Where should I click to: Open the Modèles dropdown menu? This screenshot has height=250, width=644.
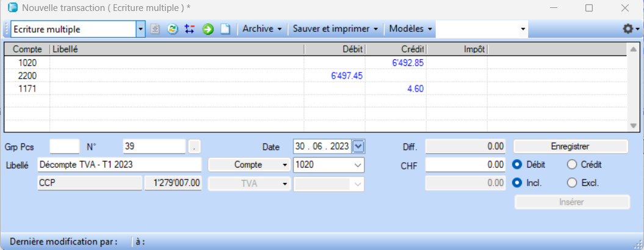click(x=411, y=29)
